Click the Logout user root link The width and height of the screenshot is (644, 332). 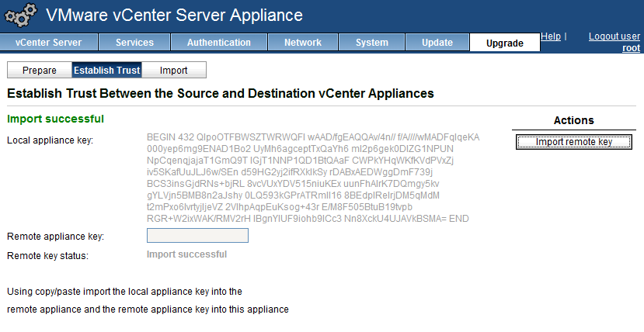pos(614,42)
